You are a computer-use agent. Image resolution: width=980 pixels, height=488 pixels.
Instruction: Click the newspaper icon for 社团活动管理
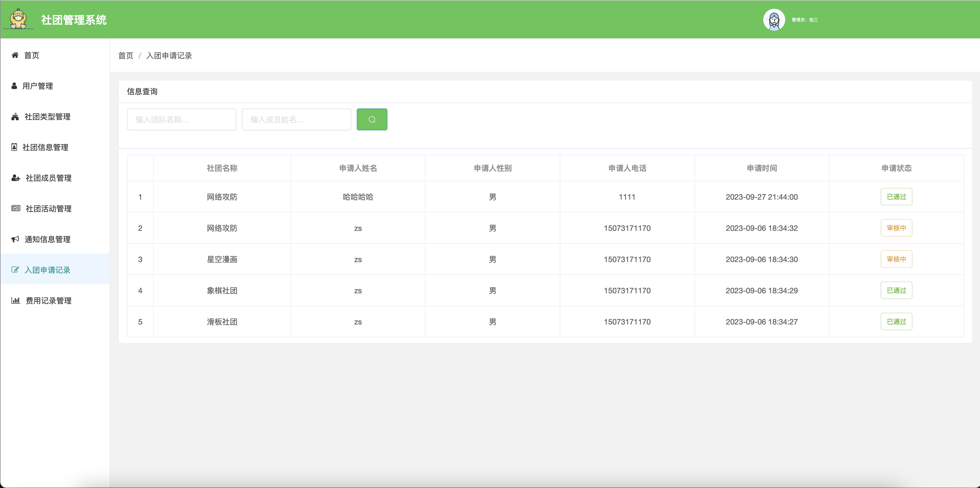pyautogui.click(x=16, y=208)
